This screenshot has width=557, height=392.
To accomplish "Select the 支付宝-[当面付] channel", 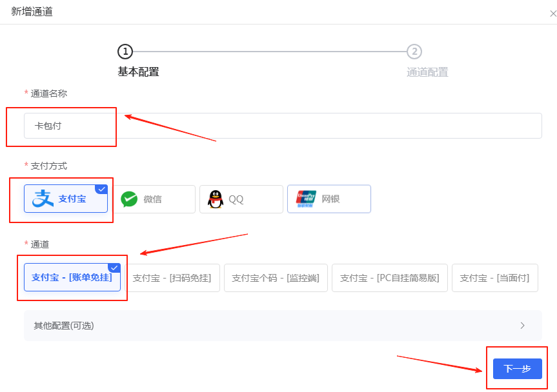I will click(x=495, y=278).
